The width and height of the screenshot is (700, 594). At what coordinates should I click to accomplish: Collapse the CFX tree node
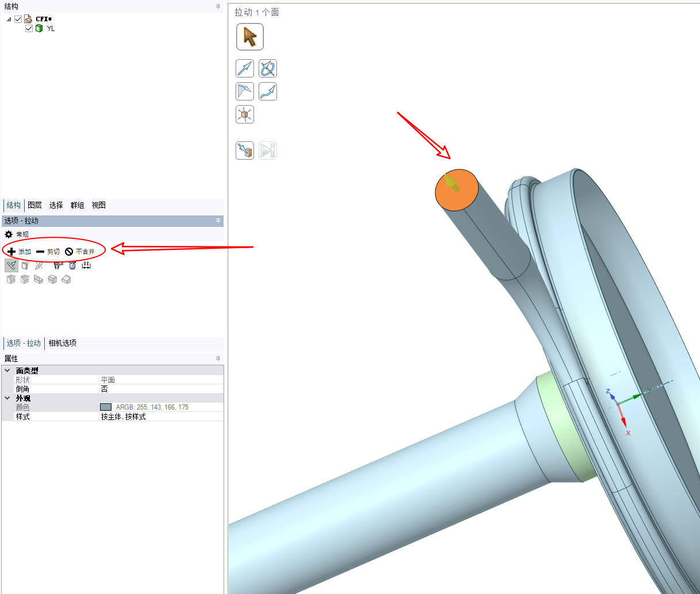(x=9, y=19)
